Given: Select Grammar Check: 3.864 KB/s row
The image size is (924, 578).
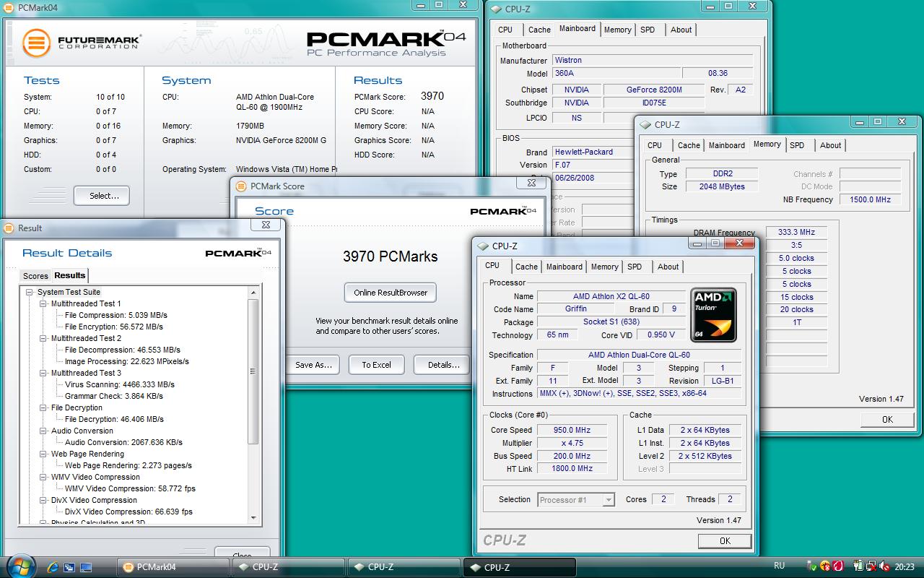Looking at the screenshot, I should 113,396.
